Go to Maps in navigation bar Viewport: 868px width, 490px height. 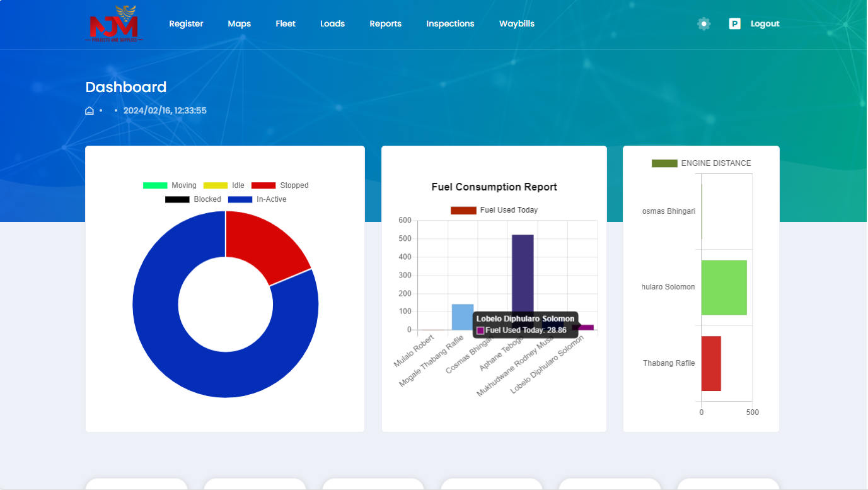click(x=240, y=24)
